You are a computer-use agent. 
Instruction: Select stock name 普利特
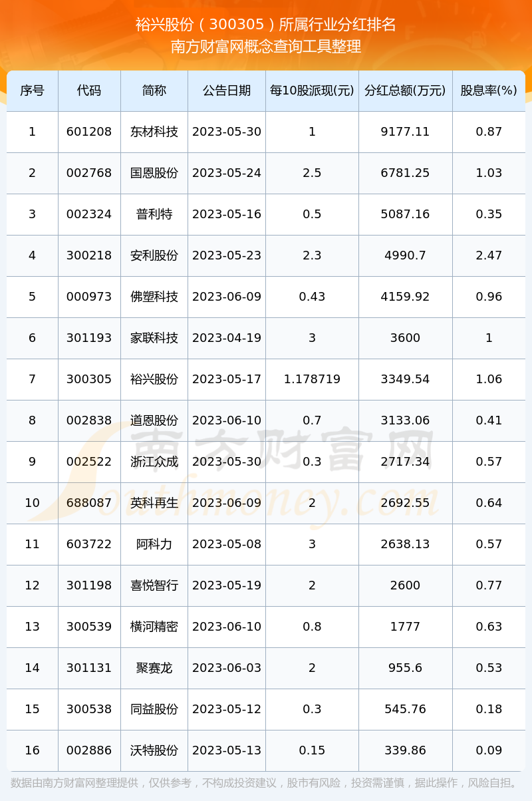[x=154, y=214]
